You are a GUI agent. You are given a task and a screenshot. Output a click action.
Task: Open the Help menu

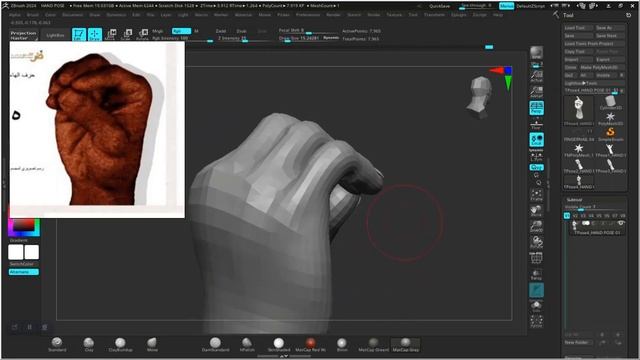[x=498, y=15]
